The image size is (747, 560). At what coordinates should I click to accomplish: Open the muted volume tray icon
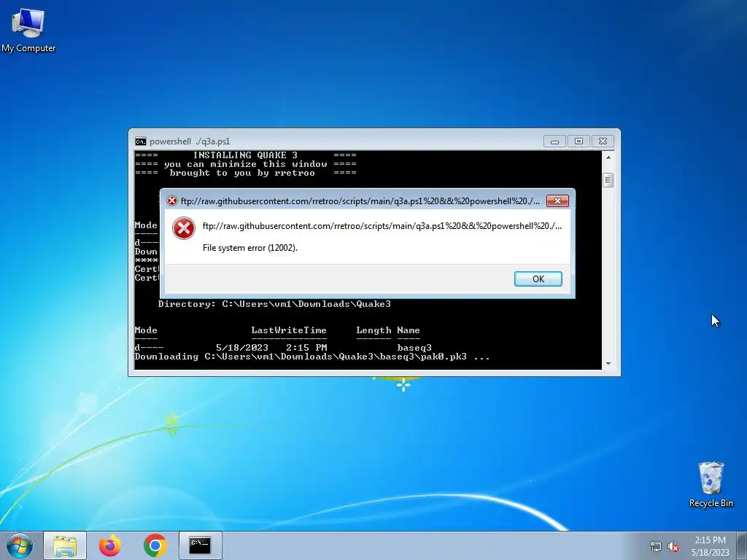673,547
